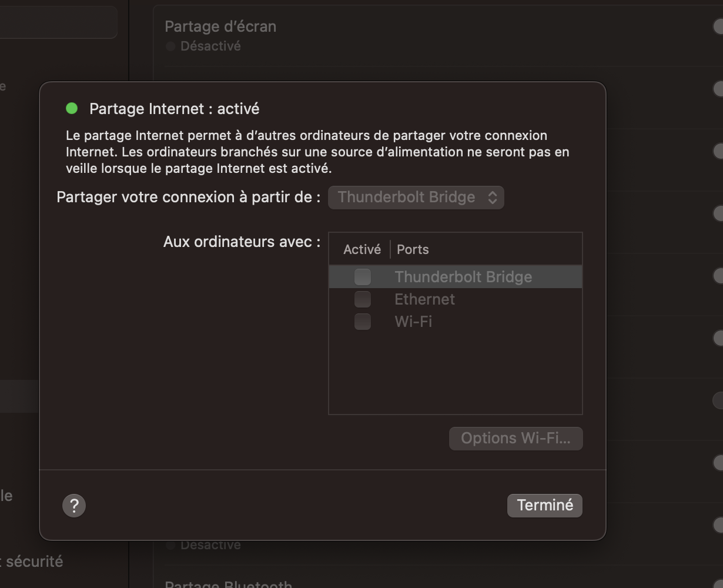Select the Ethernet row label in the ports list
The width and height of the screenshot is (723, 588).
pos(424,299)
